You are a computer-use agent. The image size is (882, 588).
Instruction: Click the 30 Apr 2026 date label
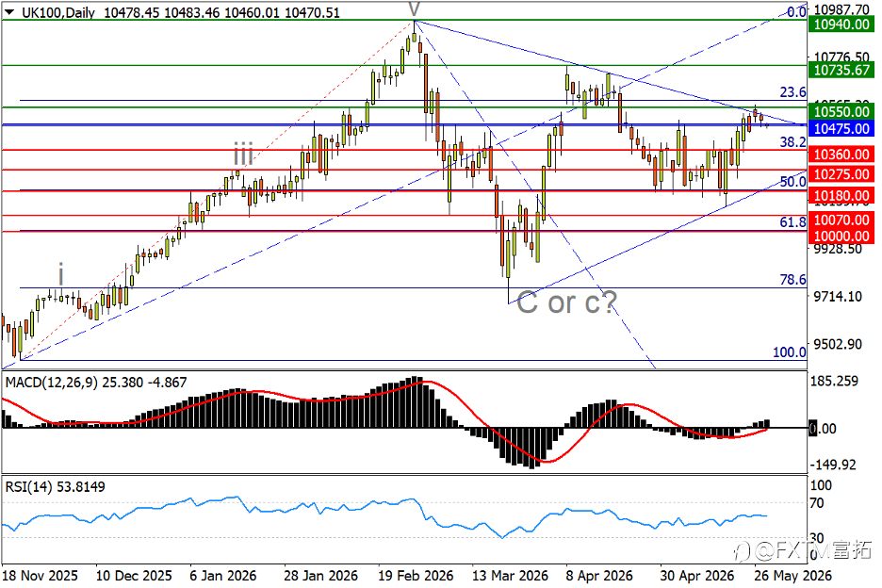tap(697, 576)
